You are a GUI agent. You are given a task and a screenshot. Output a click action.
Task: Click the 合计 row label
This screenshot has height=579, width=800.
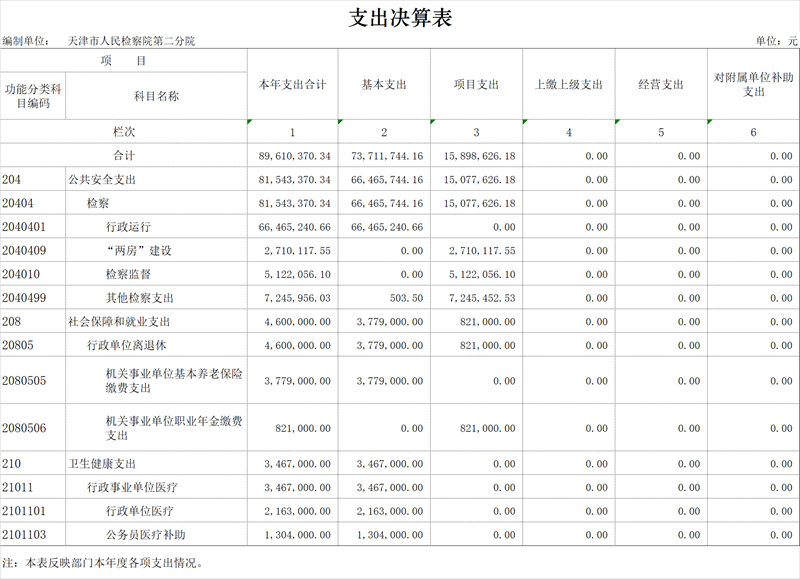[x=124, y=156]
